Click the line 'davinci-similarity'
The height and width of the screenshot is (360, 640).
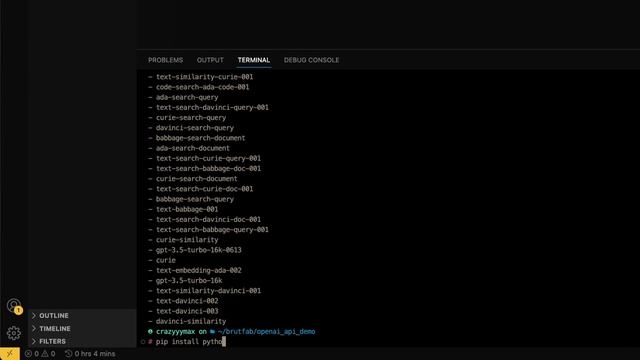[x=191, y=321]
